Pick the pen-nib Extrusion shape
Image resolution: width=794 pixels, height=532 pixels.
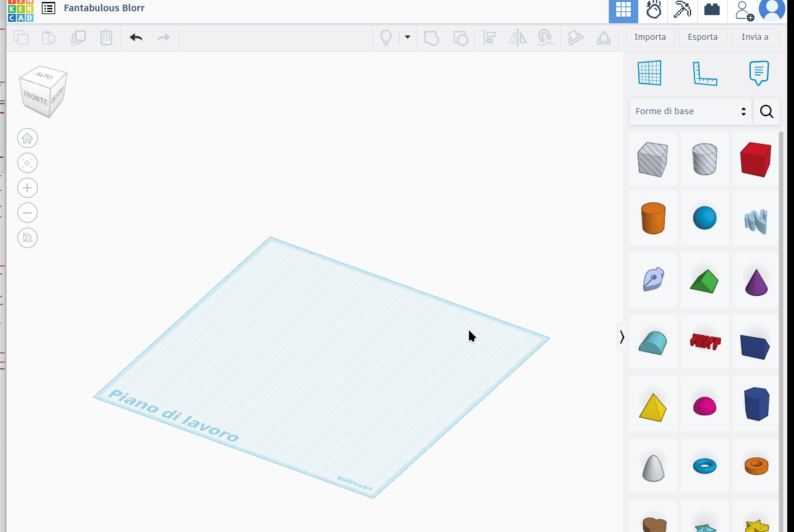653,279
